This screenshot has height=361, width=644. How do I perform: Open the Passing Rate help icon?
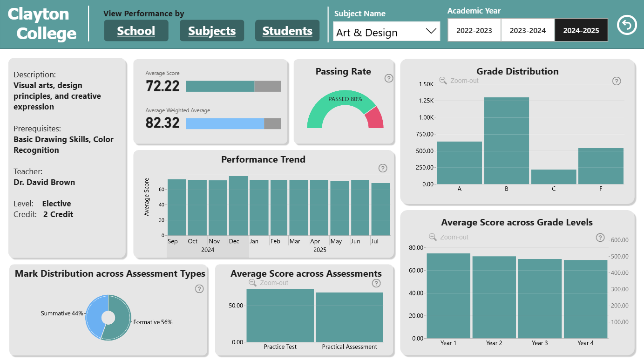click(389, 78)
